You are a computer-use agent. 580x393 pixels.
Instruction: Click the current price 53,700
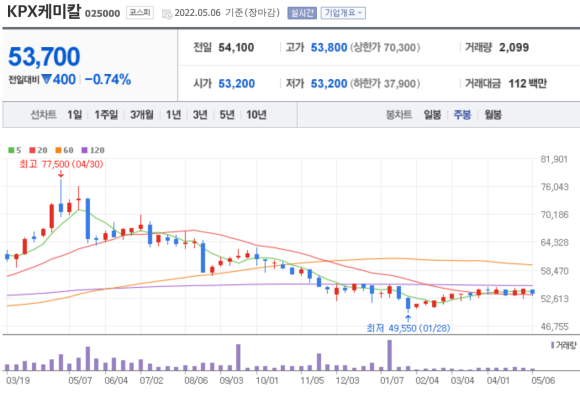click(x=44, y=57)
